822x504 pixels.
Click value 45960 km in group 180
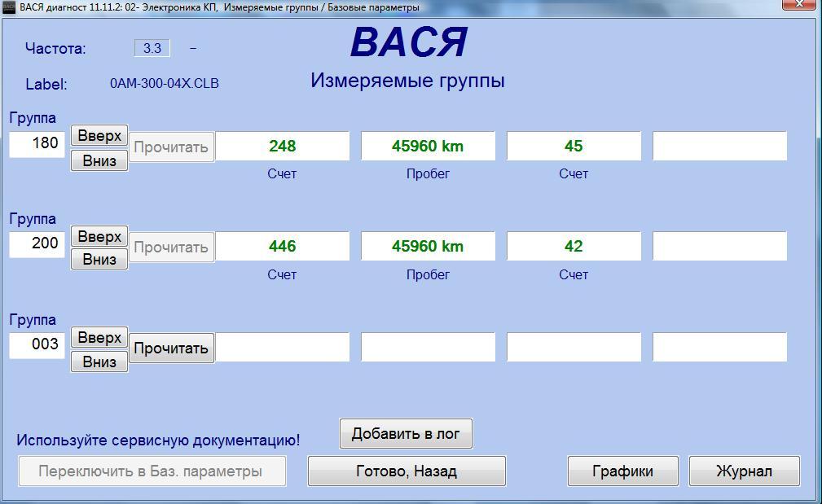(428, 146)
